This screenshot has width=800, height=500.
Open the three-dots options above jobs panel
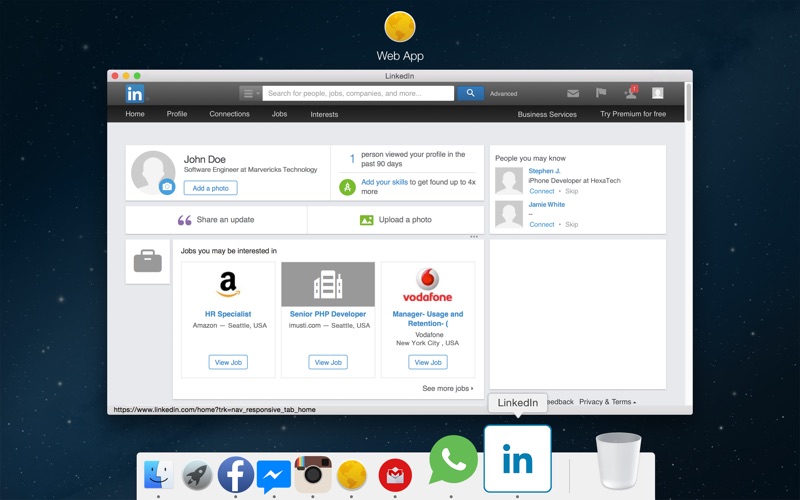pyautogui.click(x=474, y=237)
